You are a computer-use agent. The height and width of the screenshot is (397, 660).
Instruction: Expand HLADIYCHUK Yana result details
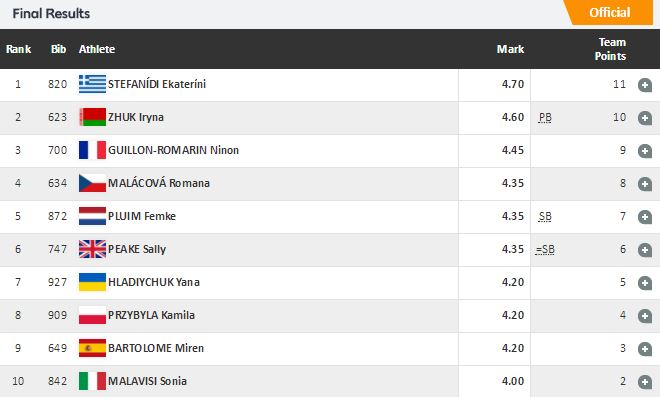pyautogui.click(x=645, y=283)
